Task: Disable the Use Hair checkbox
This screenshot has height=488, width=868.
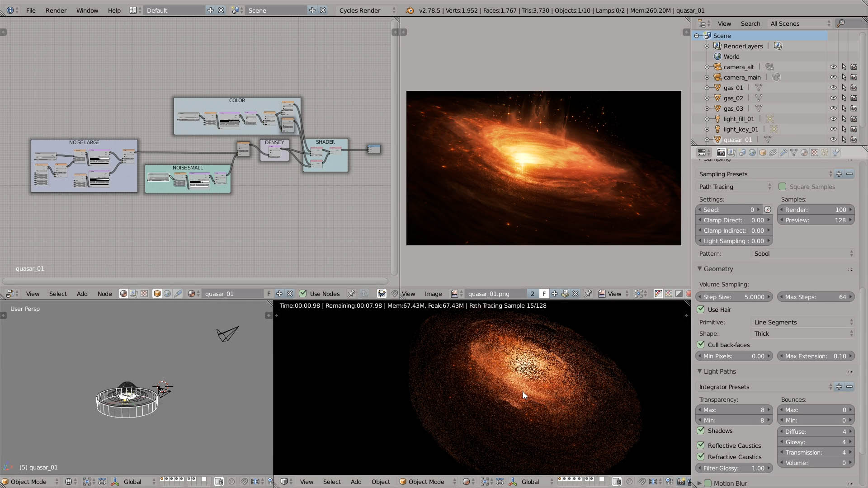Action: click(701, 310)
